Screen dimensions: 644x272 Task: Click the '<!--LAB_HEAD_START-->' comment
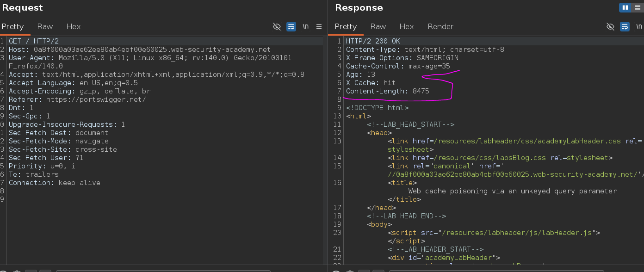411,124
